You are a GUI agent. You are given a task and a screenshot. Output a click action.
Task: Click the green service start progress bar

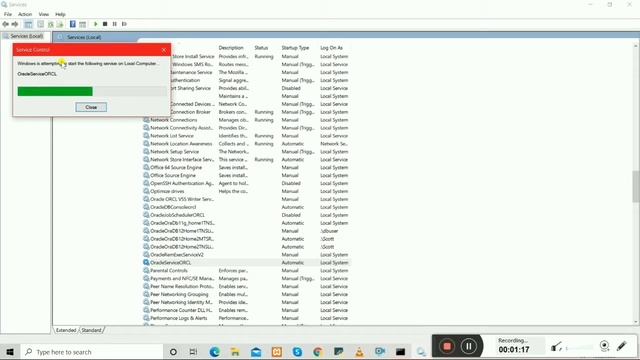pyautogui.click(x=55, y=91)
